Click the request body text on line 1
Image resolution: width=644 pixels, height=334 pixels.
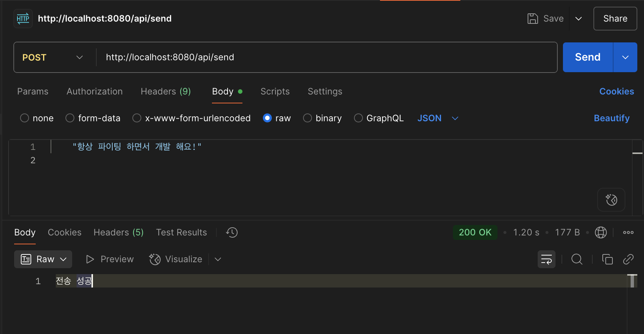tap(137, 147)
